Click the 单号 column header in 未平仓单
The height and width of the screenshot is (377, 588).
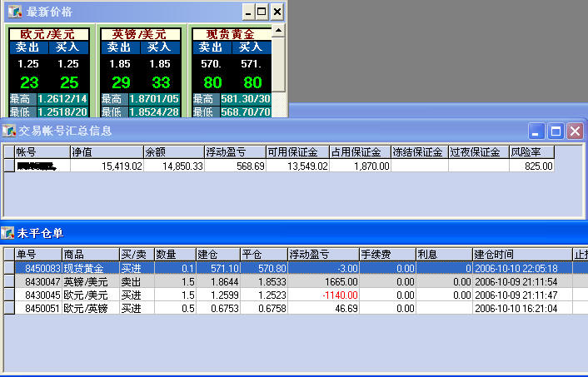click(38, 255)
